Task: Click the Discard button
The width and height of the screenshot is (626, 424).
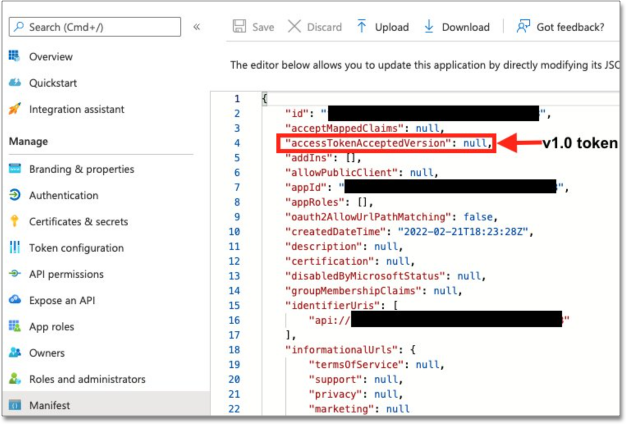Action: (315, 27)
